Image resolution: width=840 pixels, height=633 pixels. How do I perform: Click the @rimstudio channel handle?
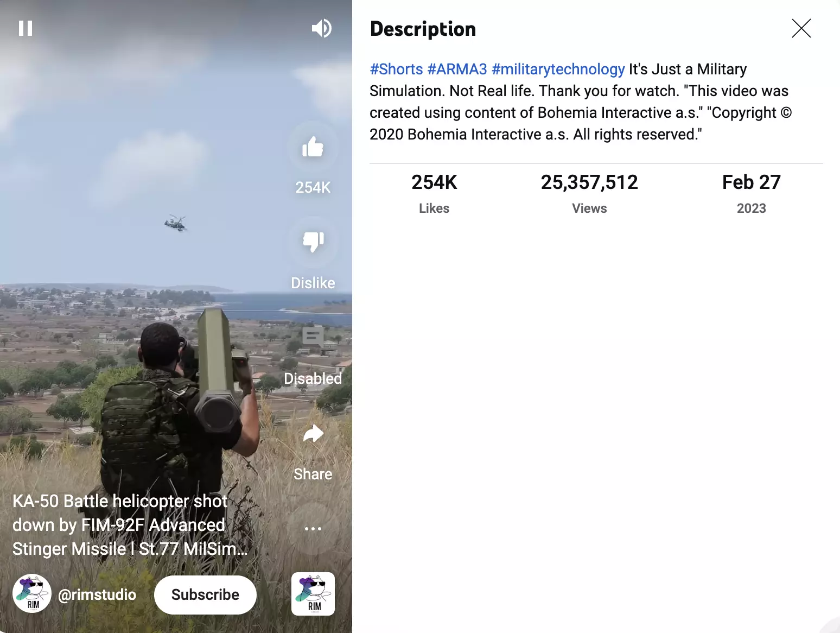pos(97,594)
